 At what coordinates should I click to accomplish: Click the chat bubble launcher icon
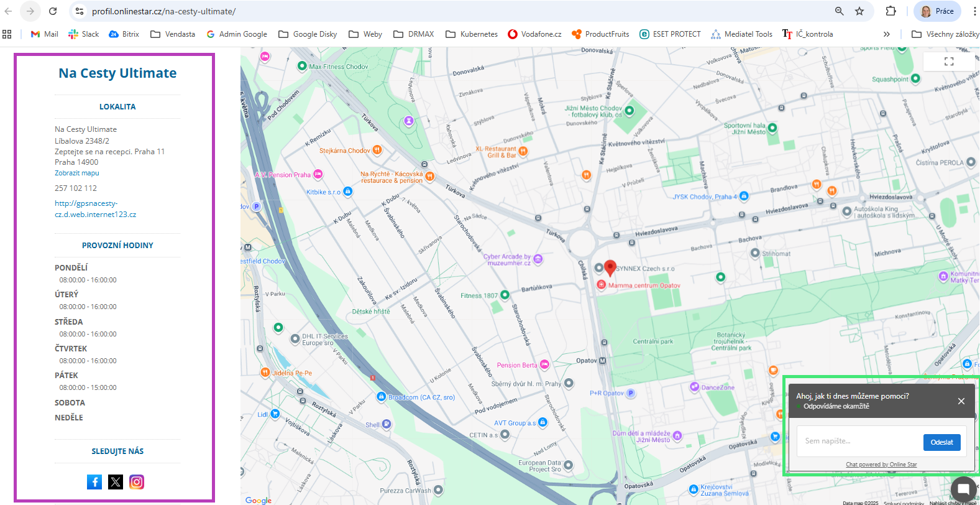coord(963,488)
